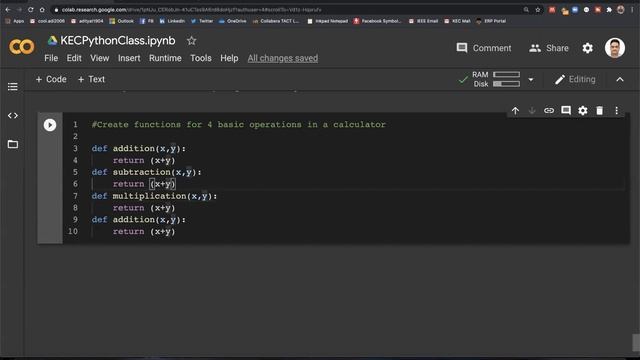Open the Comment panel
The height and width of the screenshot is (360, 640).
click(484, 48)
